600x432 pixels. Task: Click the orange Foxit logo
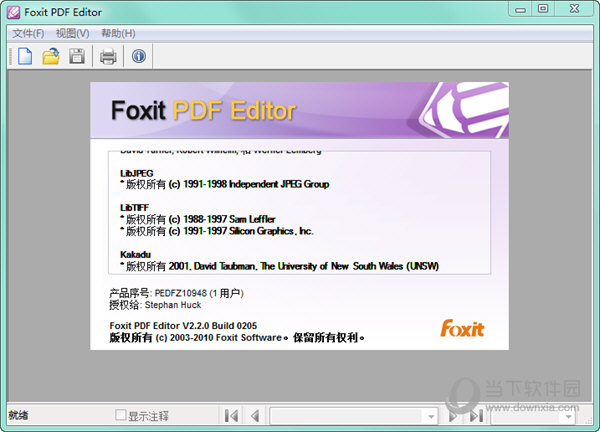click(462, 328)
